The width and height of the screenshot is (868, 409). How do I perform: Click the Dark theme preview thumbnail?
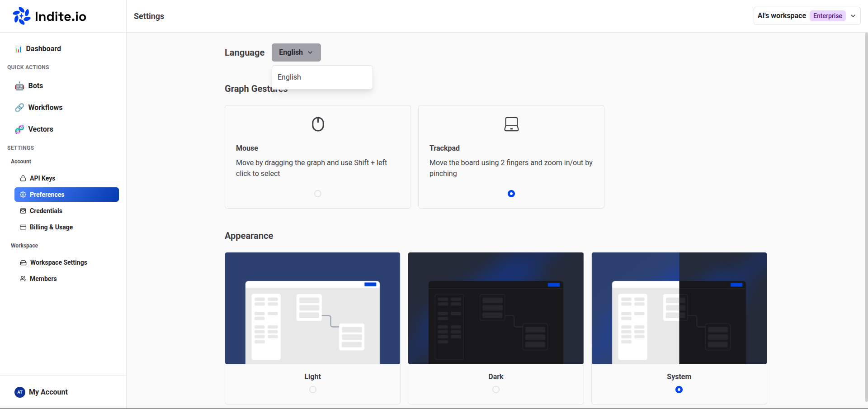point(495,308)
